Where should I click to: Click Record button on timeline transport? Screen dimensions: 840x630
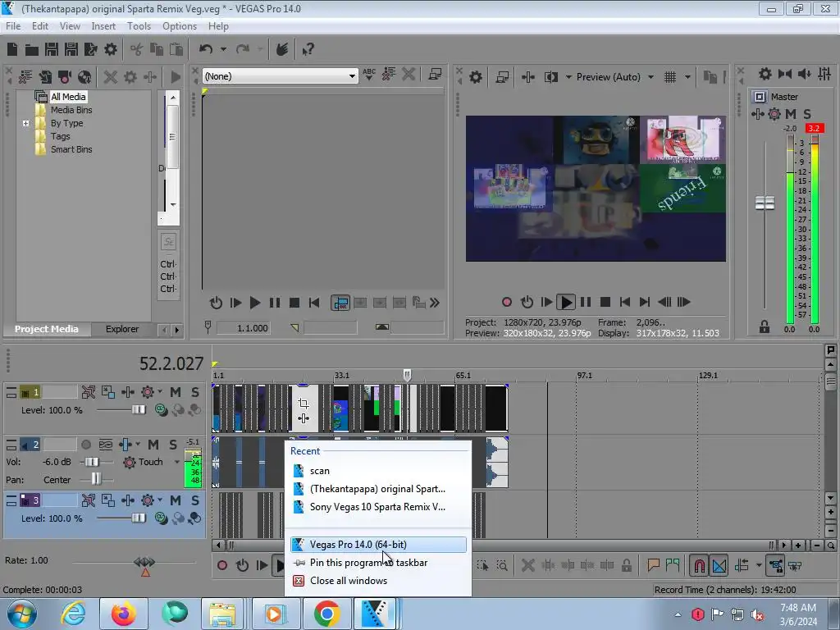(222, 565)
